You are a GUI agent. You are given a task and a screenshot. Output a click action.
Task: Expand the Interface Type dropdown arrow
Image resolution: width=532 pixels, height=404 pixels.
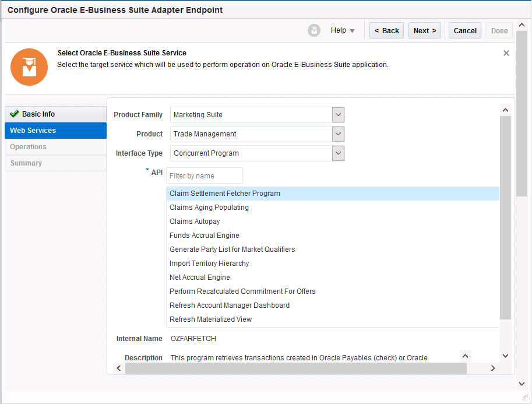[338, 153]
